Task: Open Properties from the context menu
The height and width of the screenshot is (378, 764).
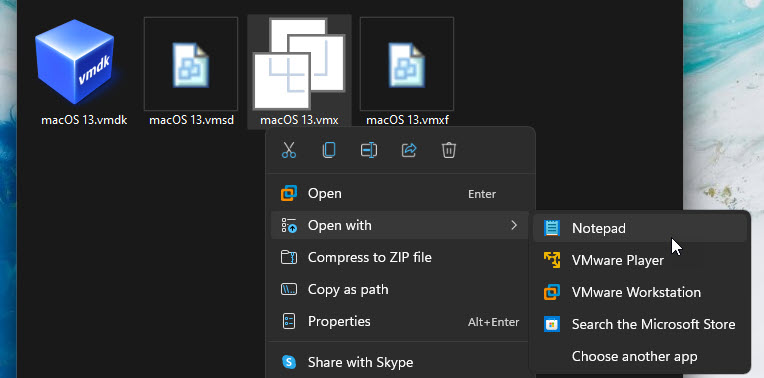Action: (400, 321)
